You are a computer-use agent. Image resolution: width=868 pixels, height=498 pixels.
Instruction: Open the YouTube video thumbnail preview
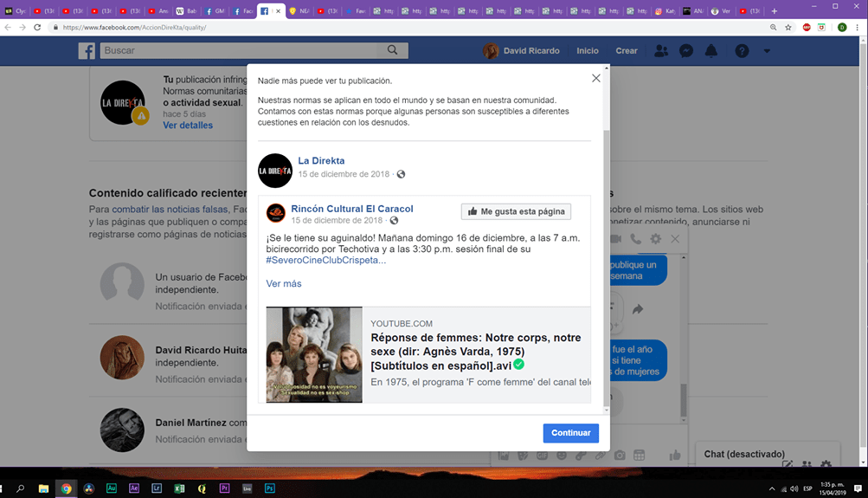[x=314, y=354]
